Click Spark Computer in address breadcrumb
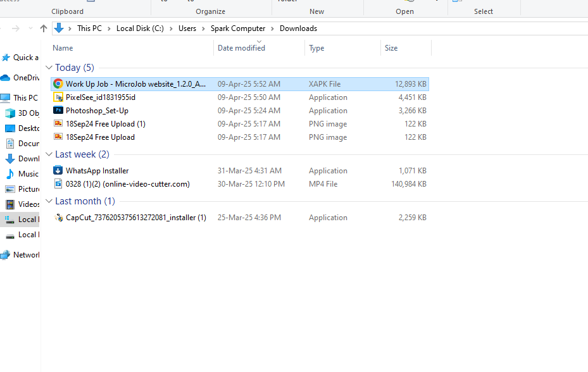This screenshot has height=372, width=588. (x=238, y=28)
